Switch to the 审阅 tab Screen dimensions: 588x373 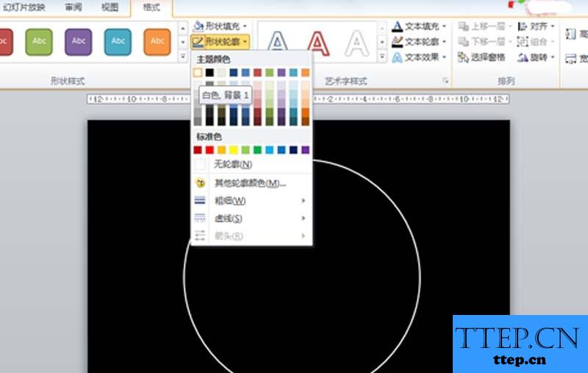(x=73, y=7)
